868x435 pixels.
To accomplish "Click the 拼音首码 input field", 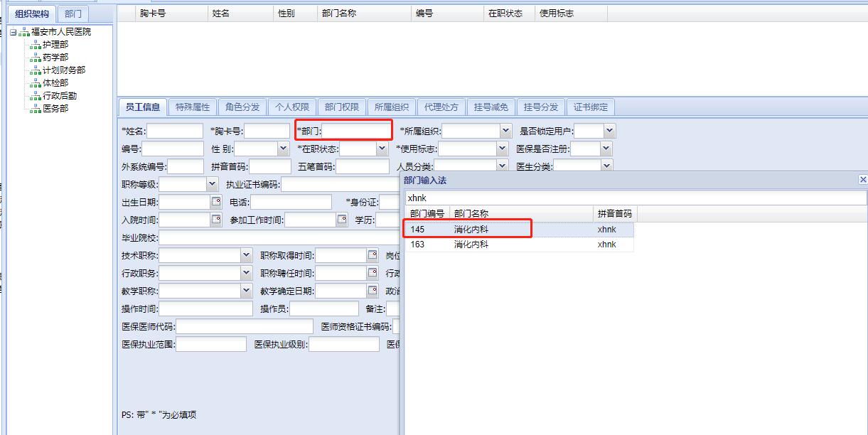I will 270,166.
